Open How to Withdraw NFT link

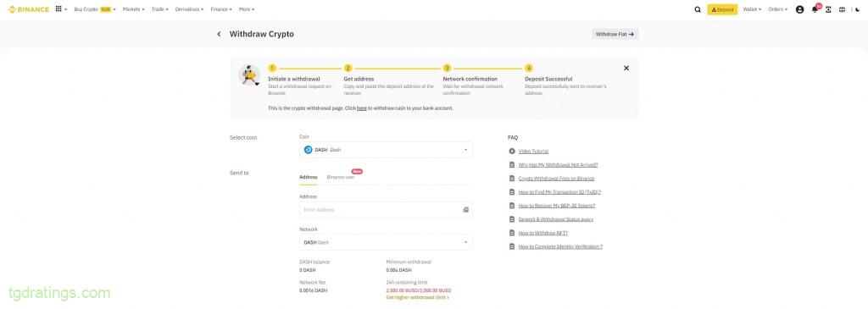[543, 233]
